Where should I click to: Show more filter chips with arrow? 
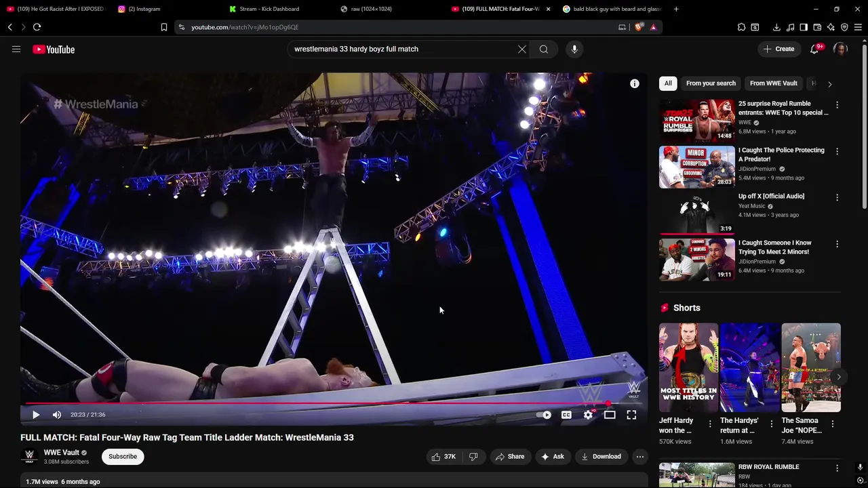tap(829, 84)
